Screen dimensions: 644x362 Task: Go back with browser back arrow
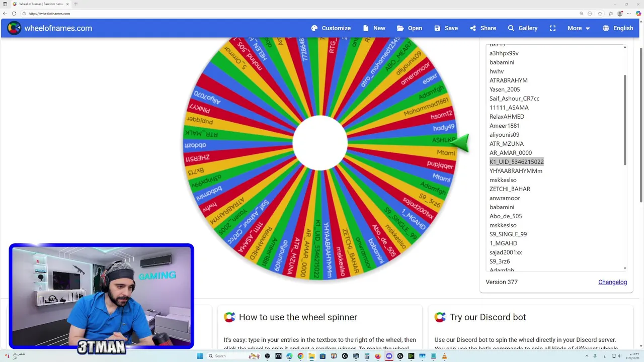pos(5,14)
